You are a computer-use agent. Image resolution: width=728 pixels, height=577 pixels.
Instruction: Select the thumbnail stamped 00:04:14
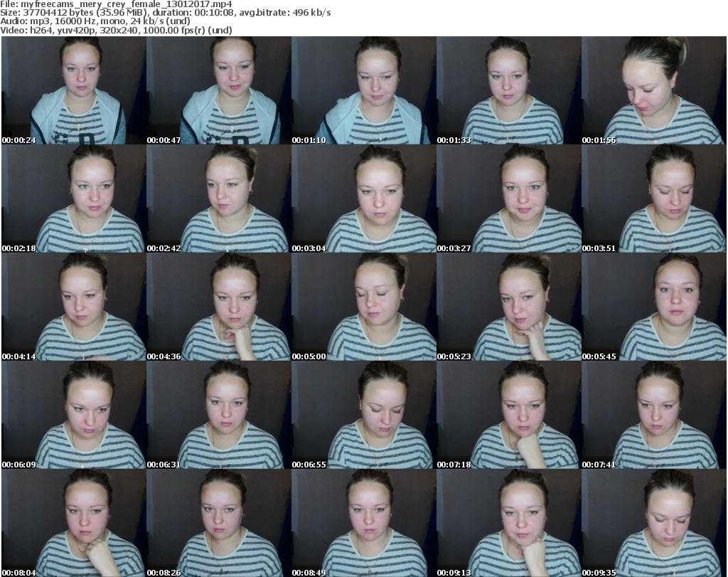coord(74,307)
